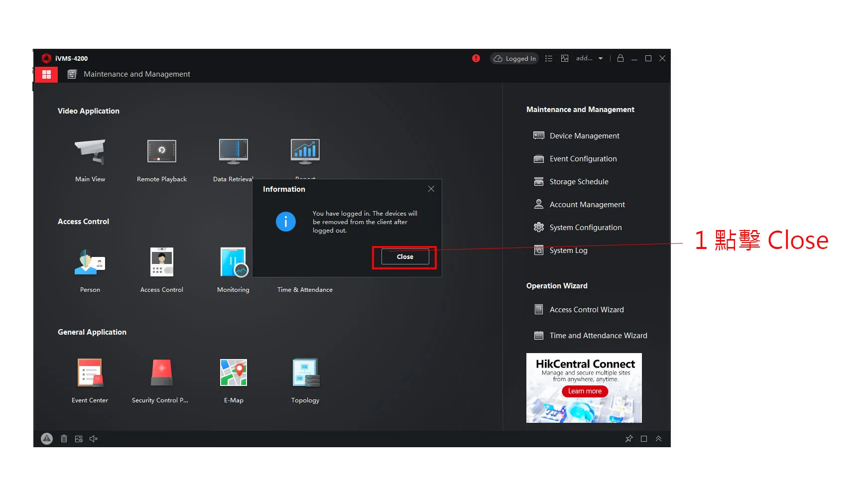The image size is (868, 498).
Task: Launch Time and Attendance Wizard
Action: pos(591,335)
